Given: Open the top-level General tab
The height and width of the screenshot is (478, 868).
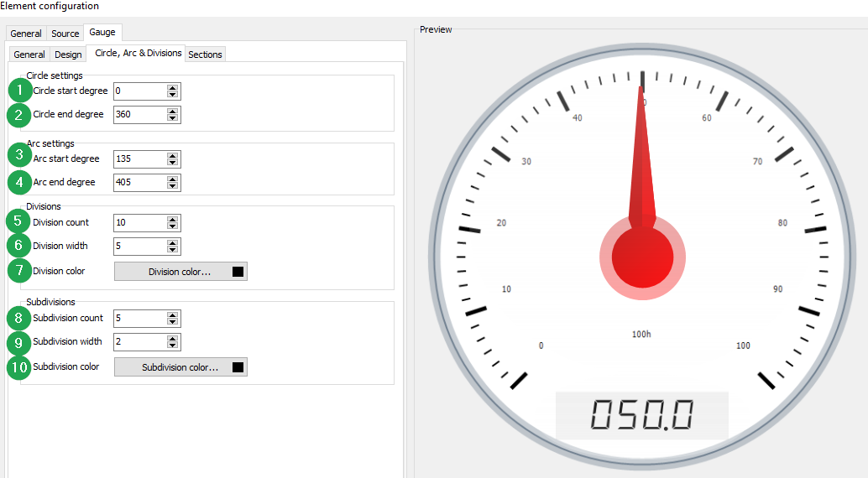Looking at the screenshot, I should (x=26, y=34).
